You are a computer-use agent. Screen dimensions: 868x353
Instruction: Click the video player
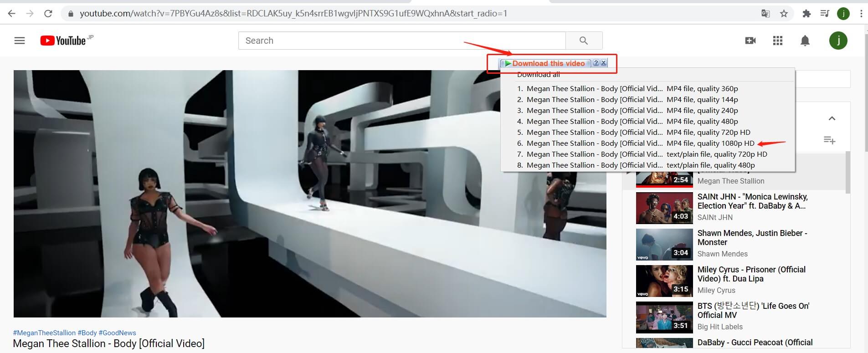point(310,194)
